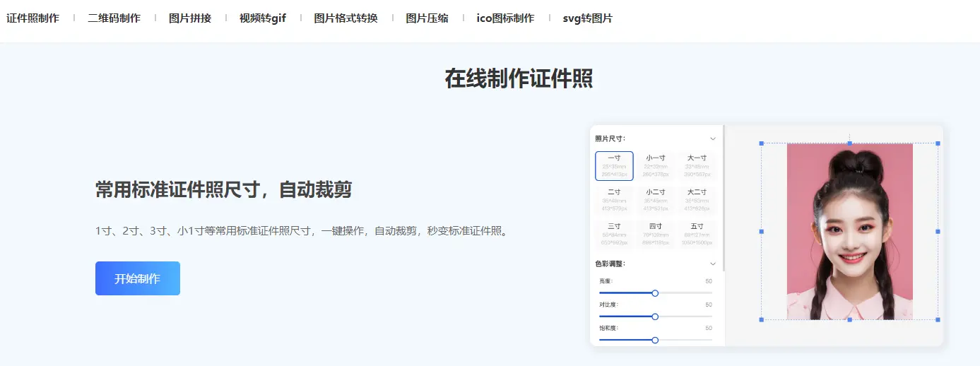This screenshot has width=980, height=366.
Task: Open the 证件照制作 menu item
Action: (33, 18)
